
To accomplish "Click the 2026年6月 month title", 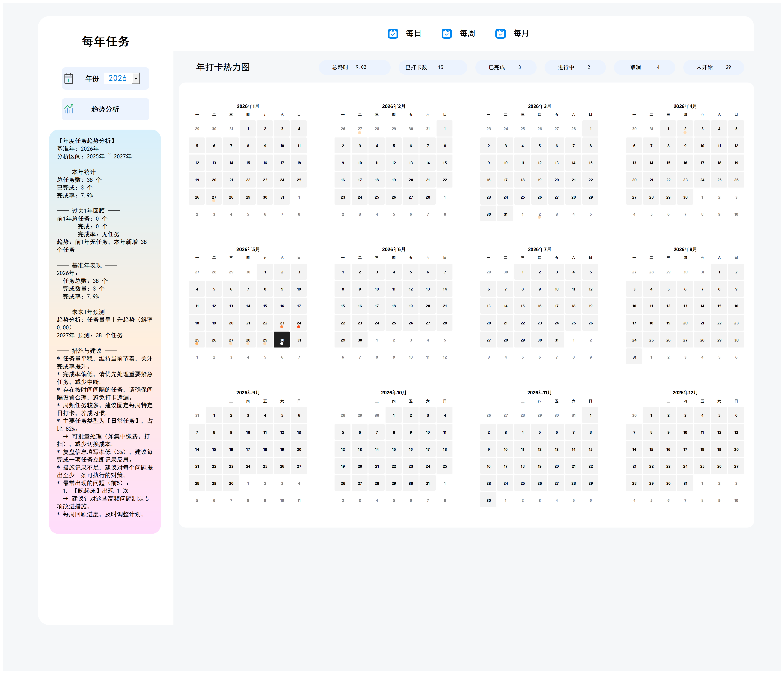I will 394,249.
